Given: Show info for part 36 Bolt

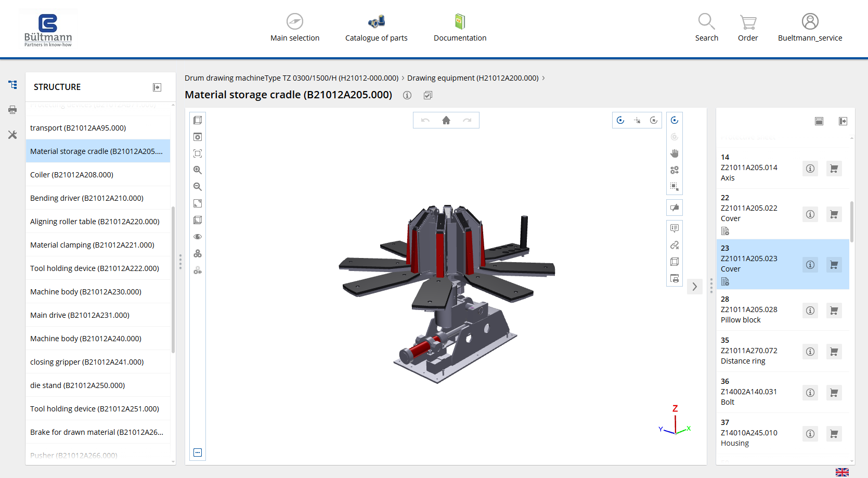Looking at the screenshot, I should 810,393.
